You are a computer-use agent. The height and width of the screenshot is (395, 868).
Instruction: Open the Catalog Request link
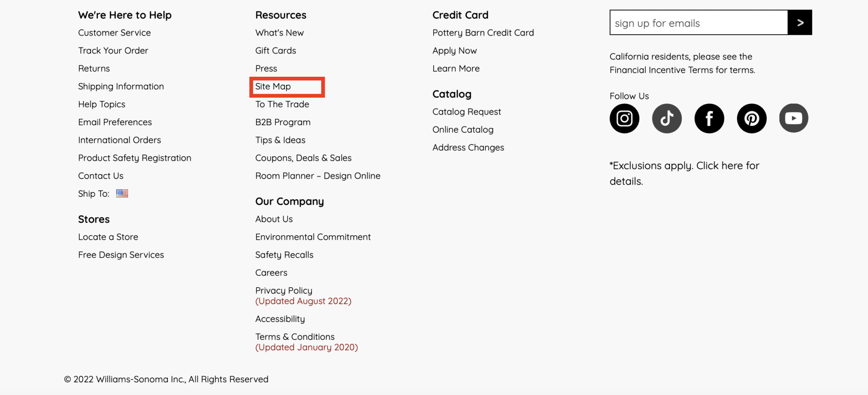point(466,111)
